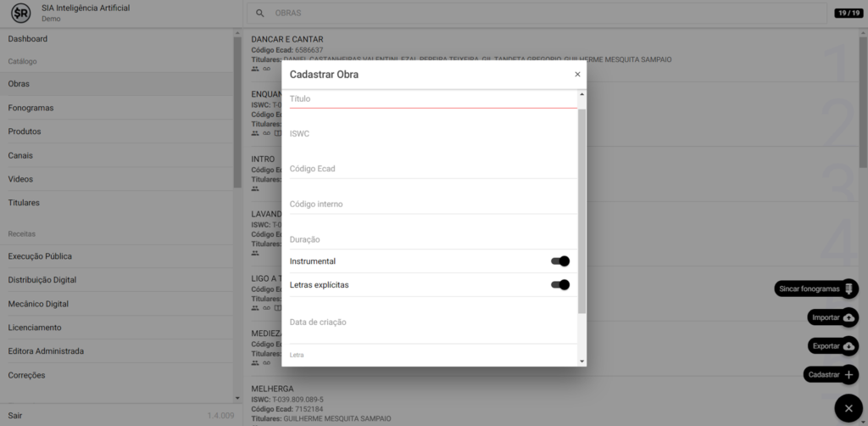Click the search magnifier icon
This screenshot has height=426, width=868.
pos(260,14)
